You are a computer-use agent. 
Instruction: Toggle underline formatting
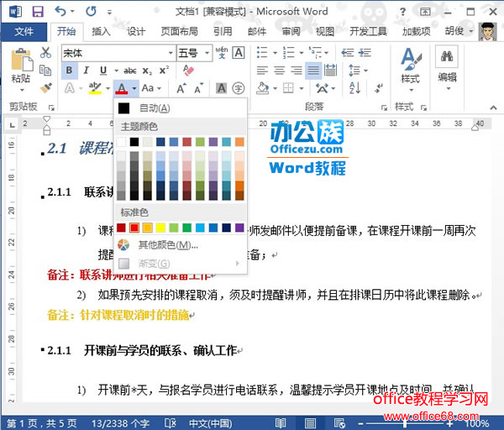click(x=103, y=71)
